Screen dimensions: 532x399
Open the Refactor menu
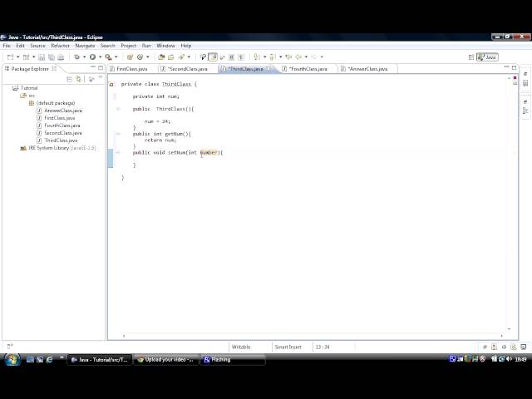tap(60, 46)
